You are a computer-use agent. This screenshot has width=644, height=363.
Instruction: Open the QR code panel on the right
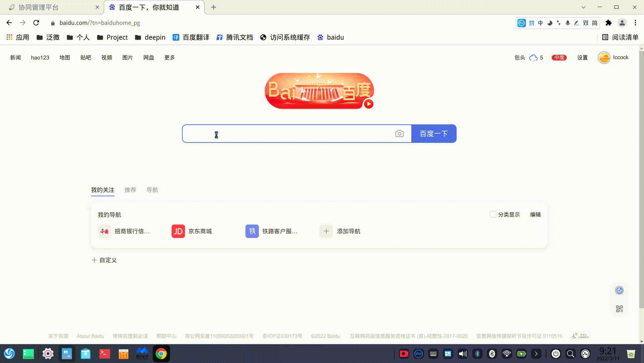(619, 308)
